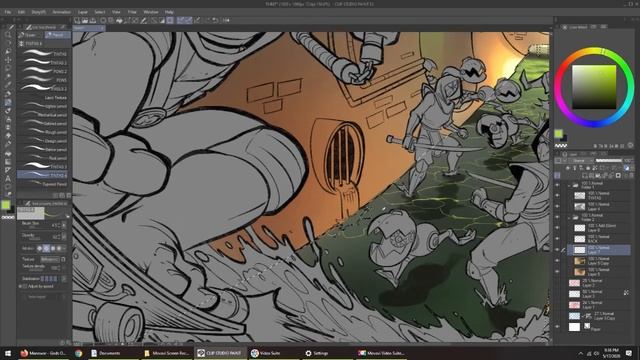Toggle highlighted selection border icon in command bar
This screenshot has height=360, width=640.
click(x=170, y=20)
